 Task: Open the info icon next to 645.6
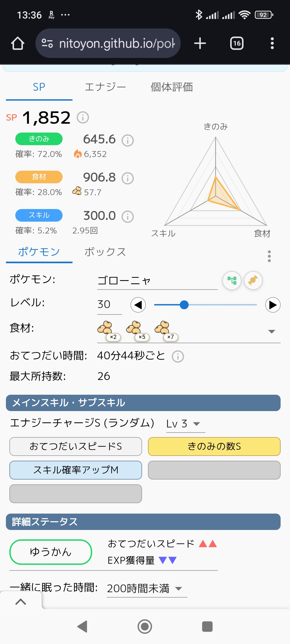[x=128, y=140]
